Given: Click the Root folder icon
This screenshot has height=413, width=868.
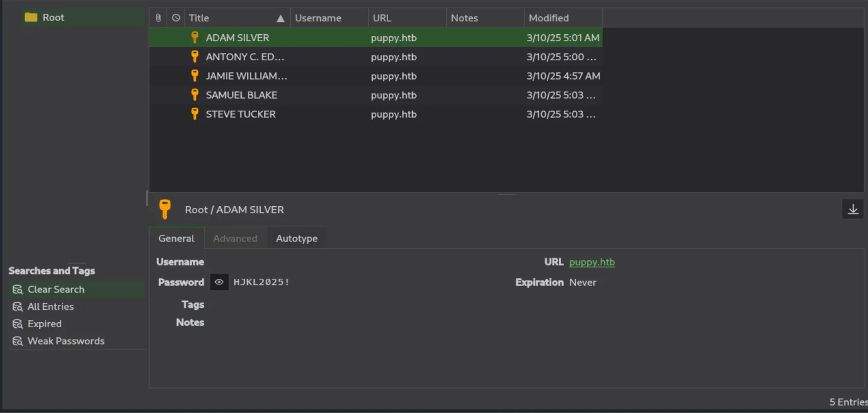Looking at the screenshot, I should 31,17.
